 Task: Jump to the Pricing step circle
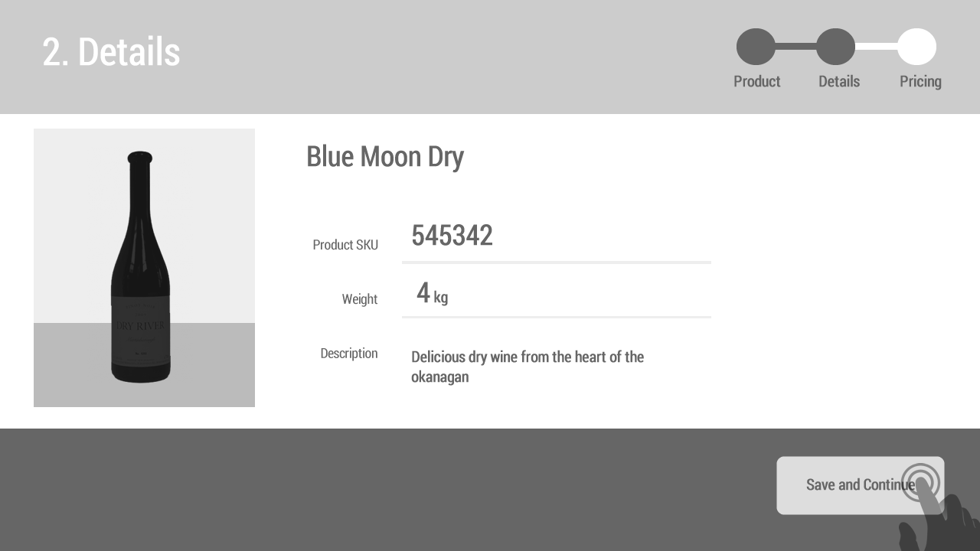coord(916,47)
